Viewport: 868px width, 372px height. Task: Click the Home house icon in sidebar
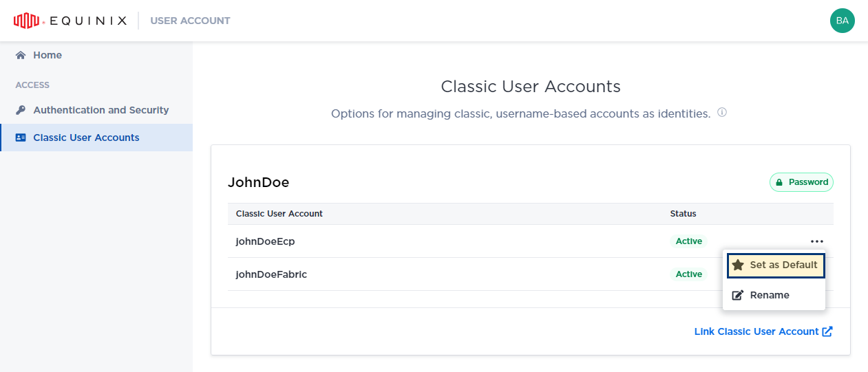[21, 55]
